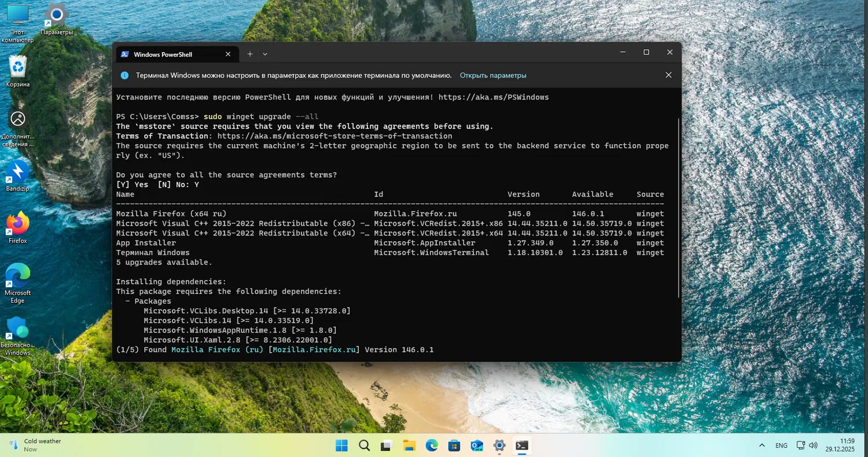Open the Этот компьютер desktop icon

17,23
